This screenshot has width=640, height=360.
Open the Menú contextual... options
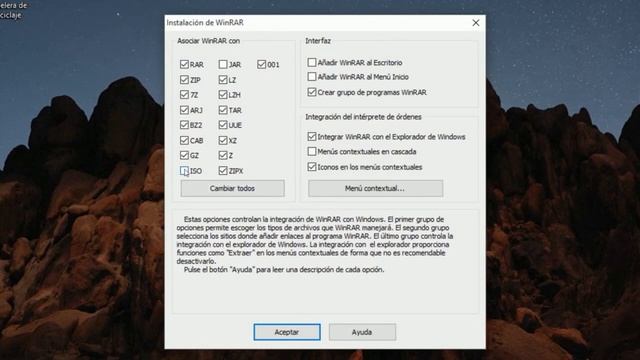[x=376, y=189]
